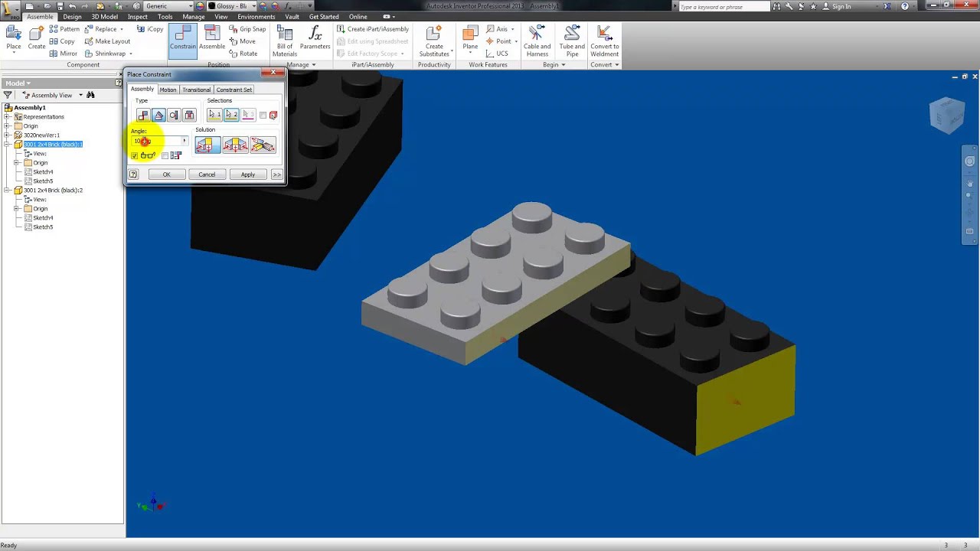This screenshot has height=551, width=980.
Task: Click the Grip Snap tool
Action: 247,29
